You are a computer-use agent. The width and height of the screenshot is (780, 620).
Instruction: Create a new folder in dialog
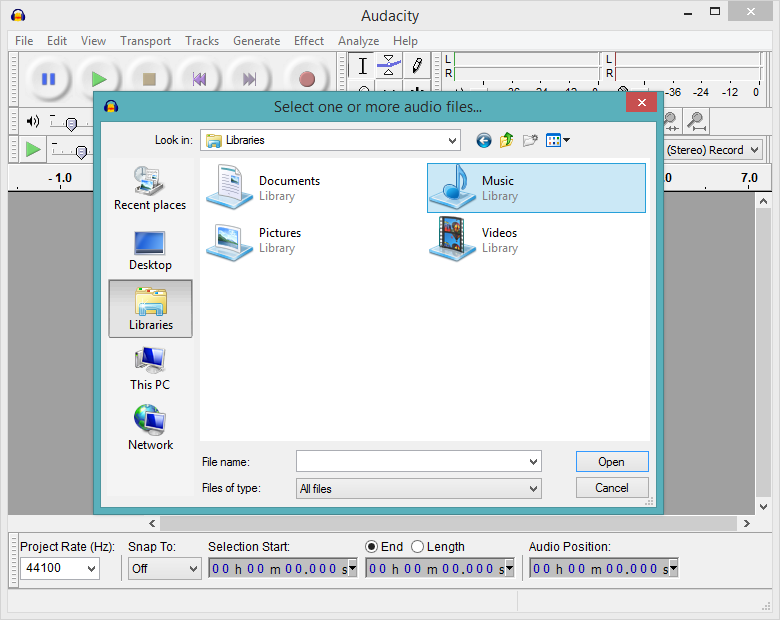(x=530, y=140)
